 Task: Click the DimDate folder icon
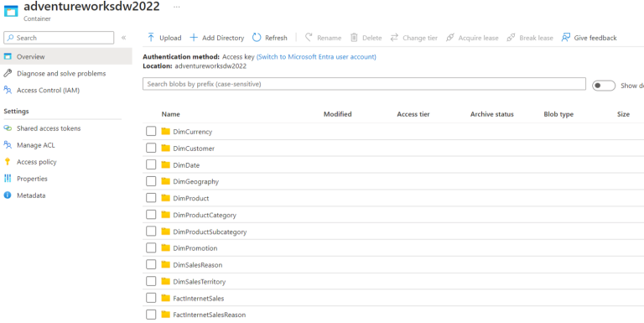[165, 164]
